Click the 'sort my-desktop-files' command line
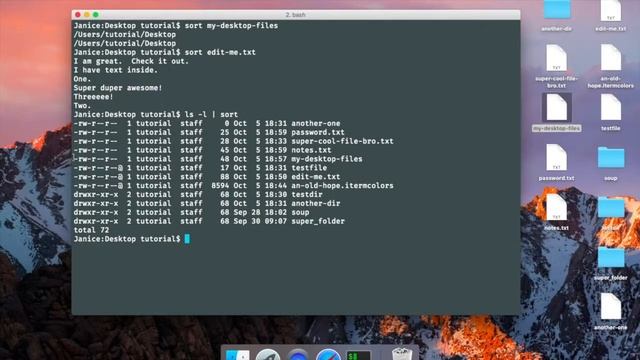Image resolution: width=640 pixels, height=360 pixels. pyautogui.click(x=176, y=26)
